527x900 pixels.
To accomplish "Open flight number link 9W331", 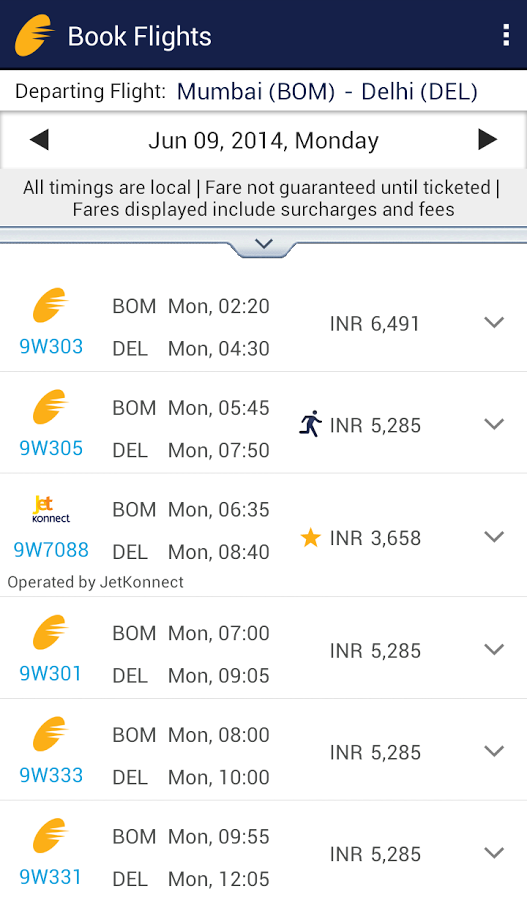I will (x=51, y=876).
